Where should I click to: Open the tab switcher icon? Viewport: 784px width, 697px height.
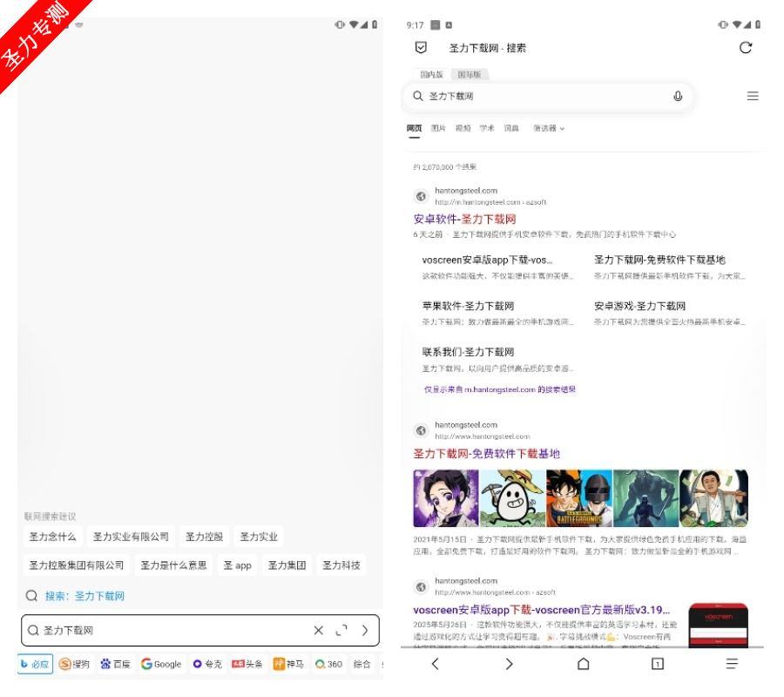(658, 664)
